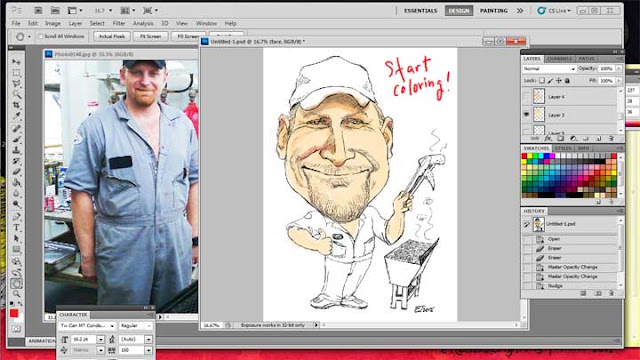Click the trash icon in the Layers panel
Viewport: 640px width, 360px height.
[x=611, y=139]
